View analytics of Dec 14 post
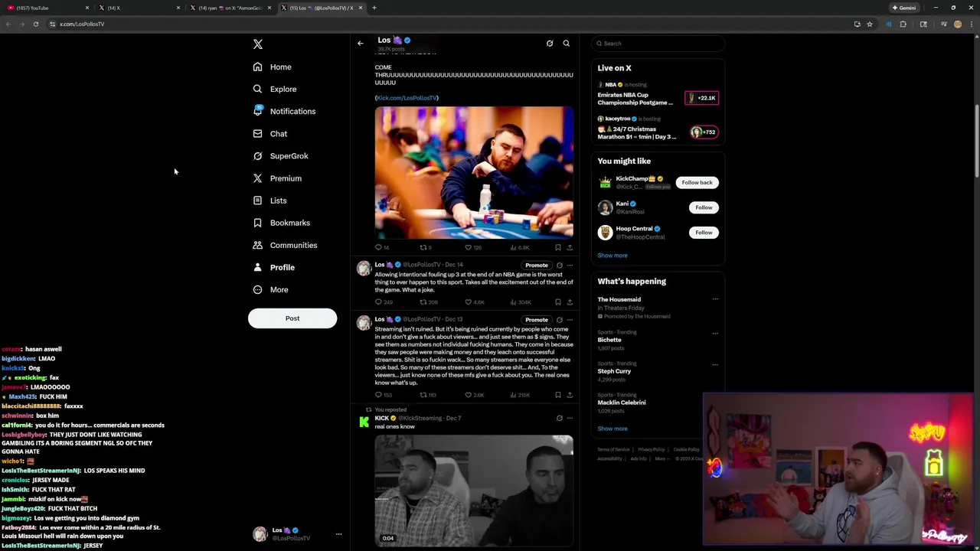Image resolution: width=980 pixels, height=551 pixels. pos(521,302)
